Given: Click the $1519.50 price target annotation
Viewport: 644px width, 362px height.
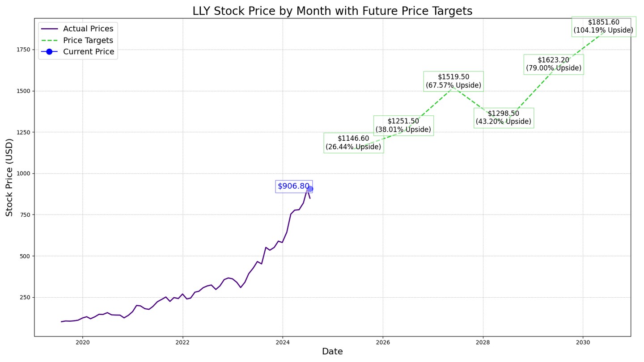Looking at the screenshot, I should [x=453, y=81].
